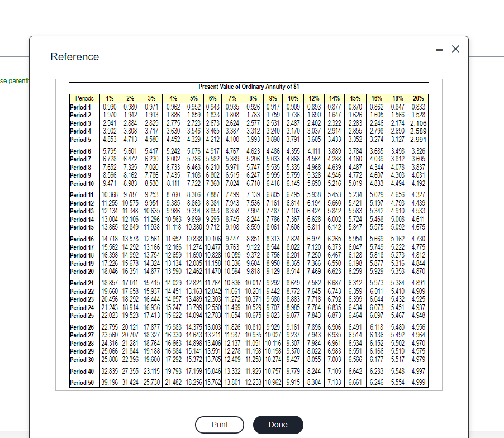Select the 20% column header
The height and width of the screenshot is (438, 504).
tap(418, 98)
